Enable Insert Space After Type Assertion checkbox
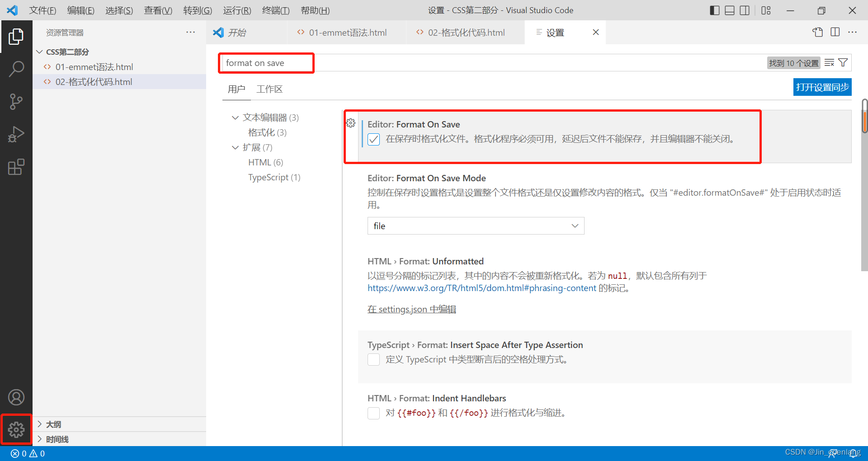Image resolution: width=868 pixels, height=461 pixels. tap(373, 360)
